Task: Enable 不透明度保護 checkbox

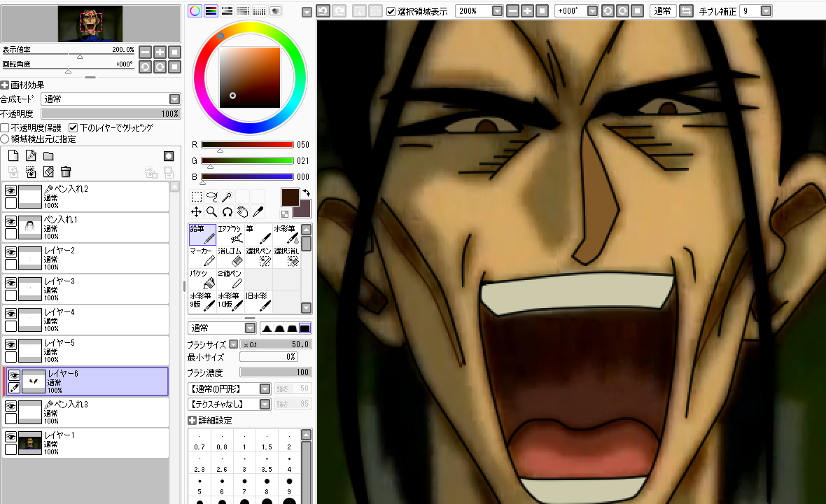Action: tap(5, 128)
